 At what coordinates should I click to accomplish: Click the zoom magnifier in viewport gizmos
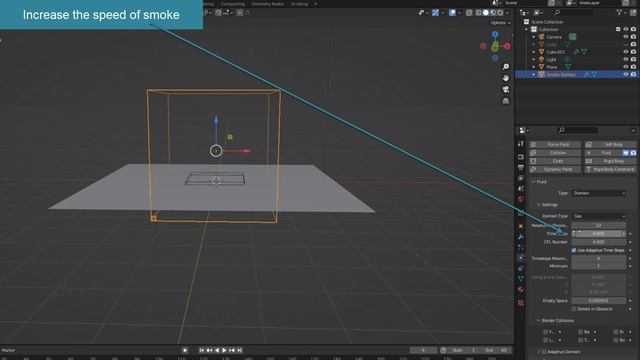tap(506, 67)
